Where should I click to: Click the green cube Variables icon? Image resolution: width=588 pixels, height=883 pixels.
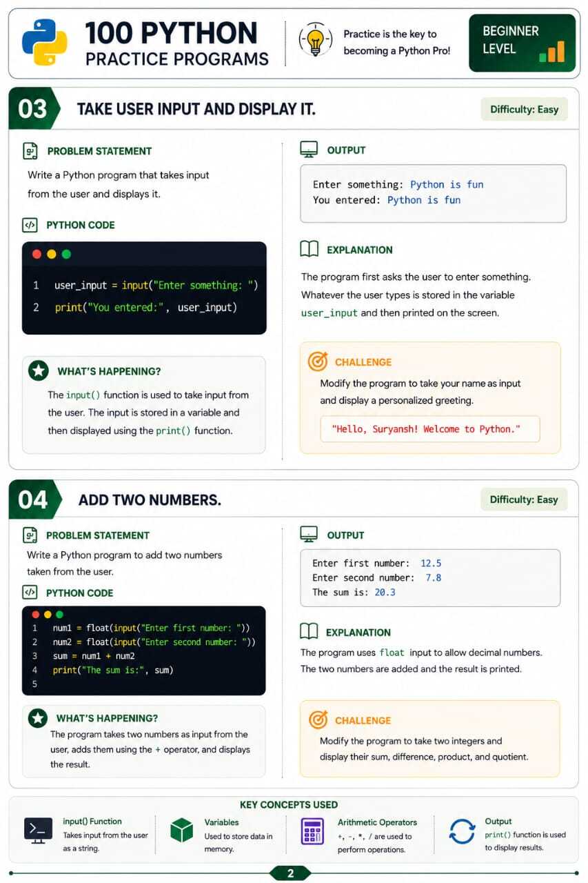point(182,831)
